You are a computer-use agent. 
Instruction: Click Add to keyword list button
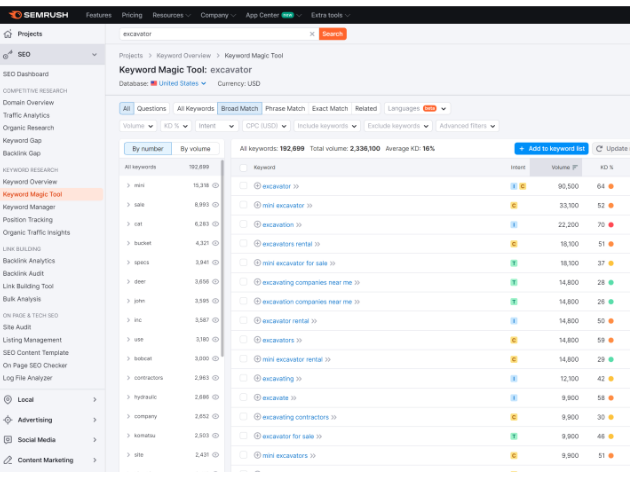tap(551, 148)
